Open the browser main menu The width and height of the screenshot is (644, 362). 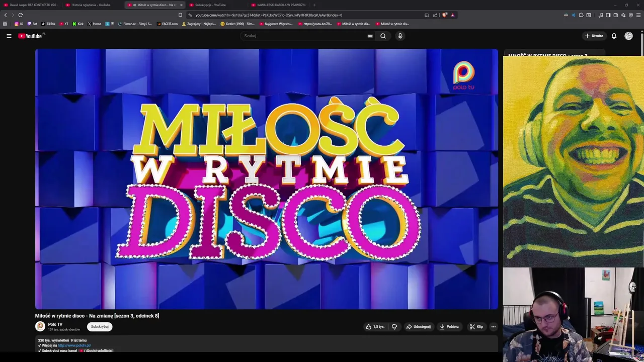pos(638,15)
